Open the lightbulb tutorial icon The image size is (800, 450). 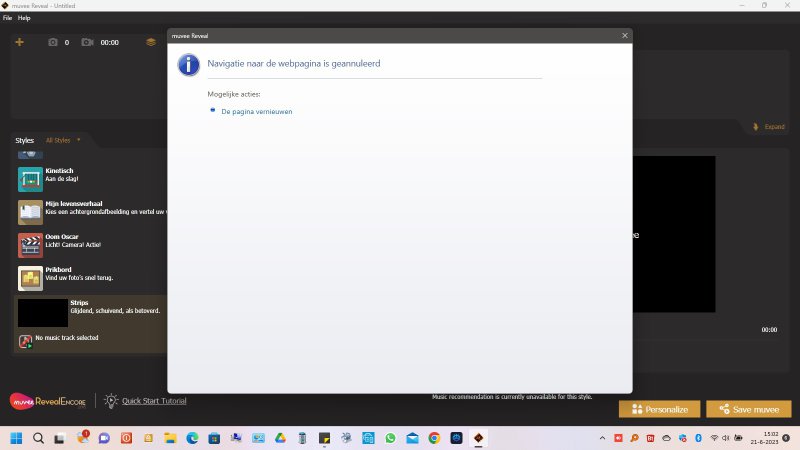[111, 400]
